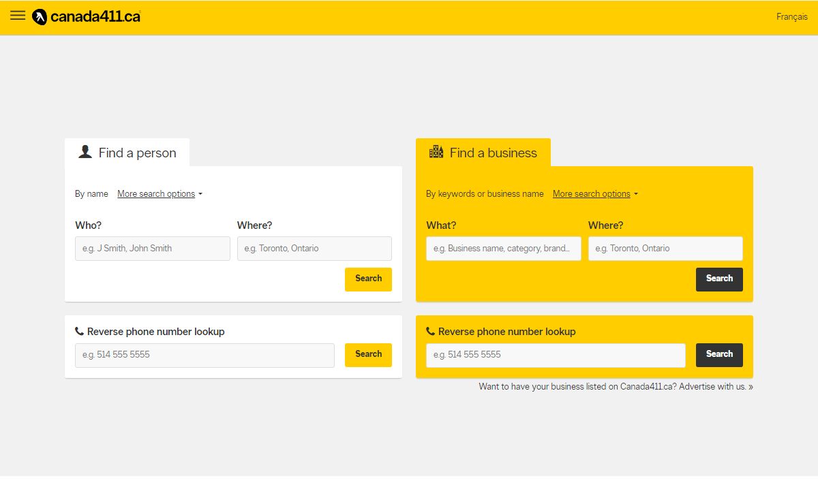Click By keywords or business name label
This screenshot has width=818, height=504.
[x=485, y=194]
